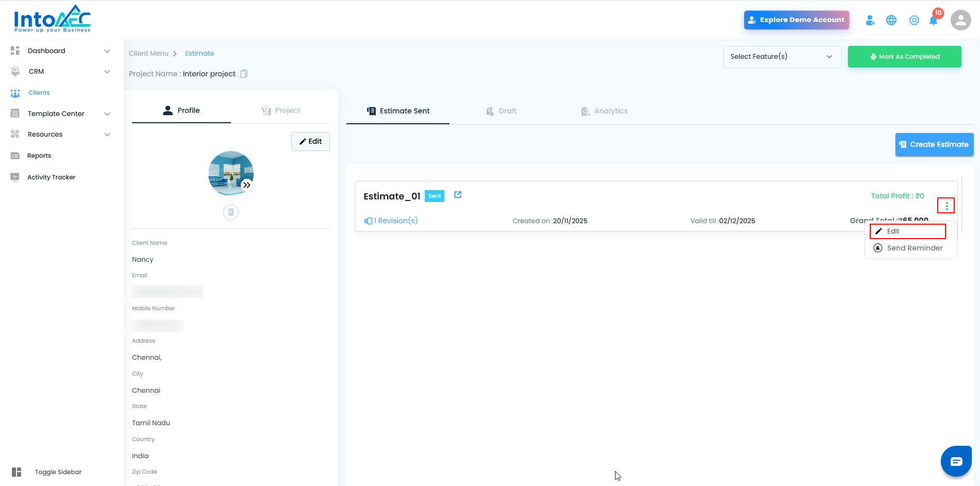Switch to the Analytics tab
The width and height of the screenshot is (980, 486).
point(604,111)
